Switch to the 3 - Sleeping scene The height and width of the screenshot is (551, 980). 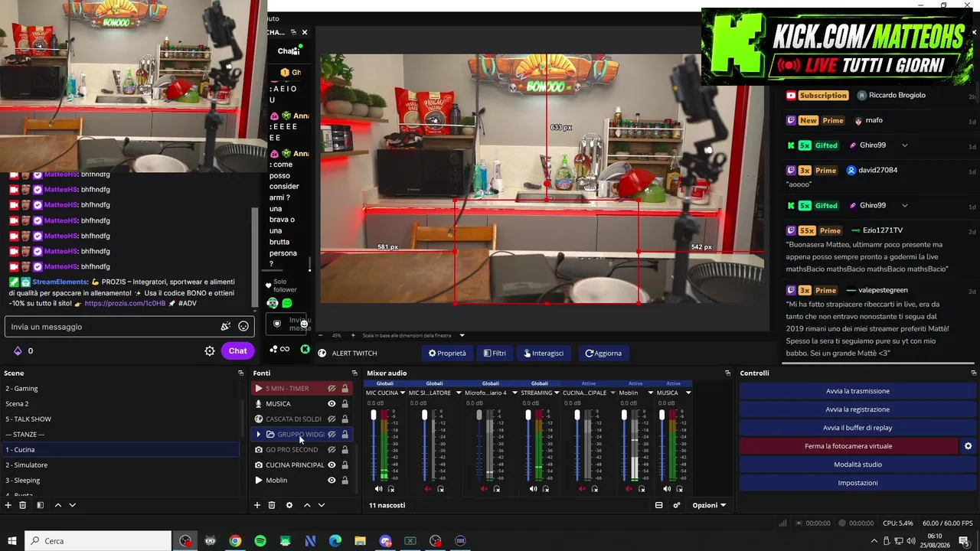coord(120,480)
